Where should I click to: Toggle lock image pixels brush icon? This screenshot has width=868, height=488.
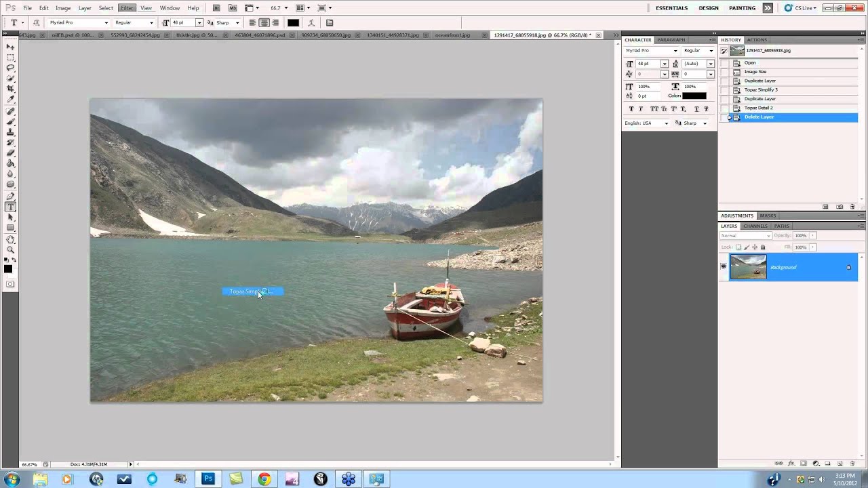point(747,247)
